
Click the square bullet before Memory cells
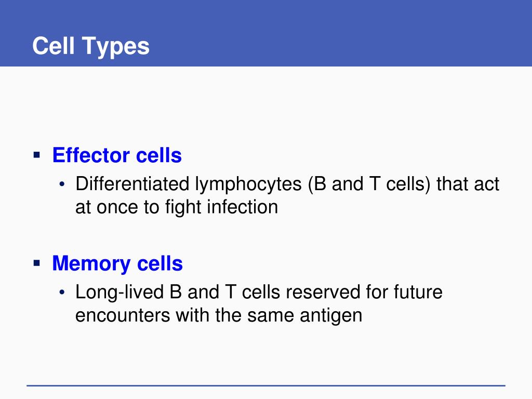pos(37,263)
